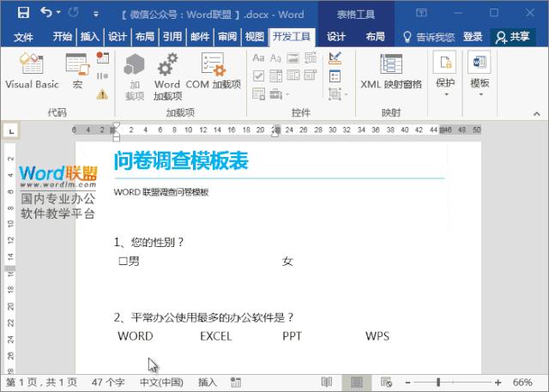
Task: Open Word 加载项 dialog
Action: [x=167, y=77]
